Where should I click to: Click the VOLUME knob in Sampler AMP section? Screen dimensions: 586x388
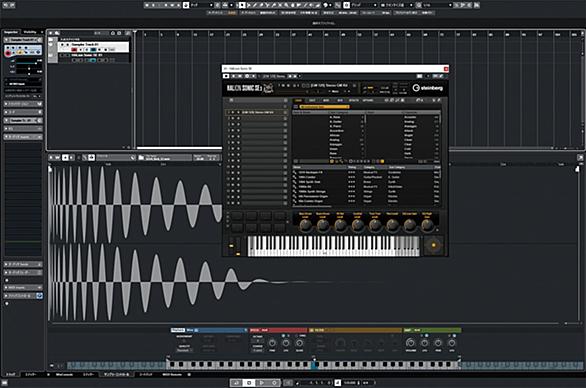[x=410, y=343]
